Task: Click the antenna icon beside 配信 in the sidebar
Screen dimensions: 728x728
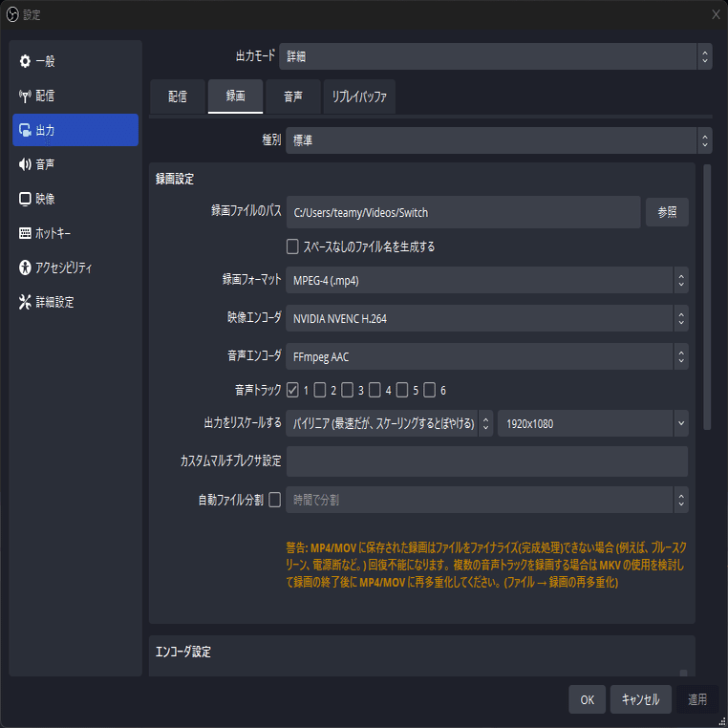Action: [25, 96]
